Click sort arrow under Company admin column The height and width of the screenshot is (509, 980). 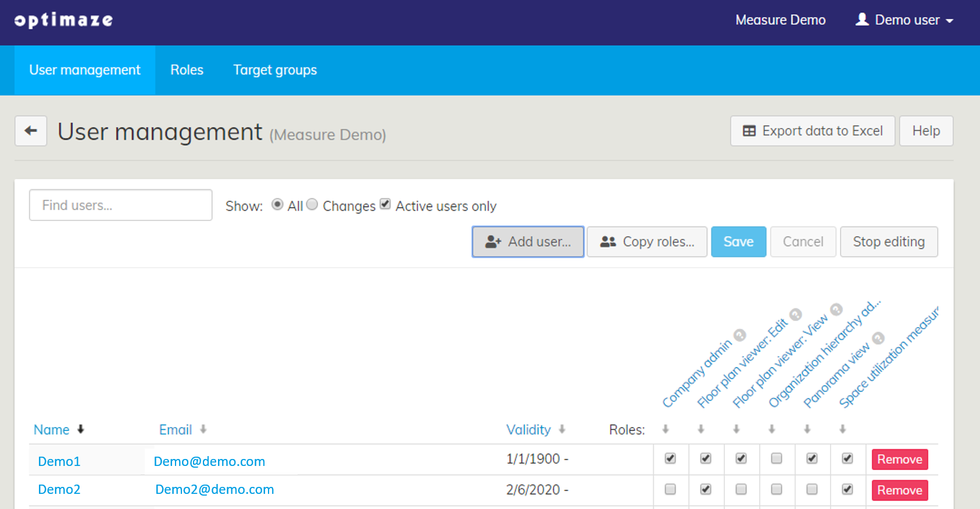[666, 429]
